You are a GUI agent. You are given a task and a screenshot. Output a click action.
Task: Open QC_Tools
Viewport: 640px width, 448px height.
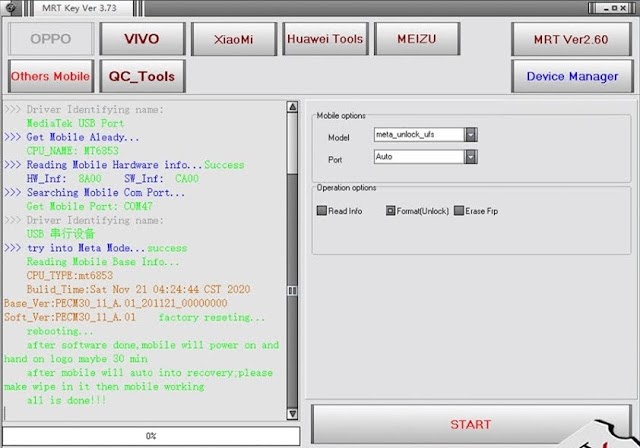142,76
